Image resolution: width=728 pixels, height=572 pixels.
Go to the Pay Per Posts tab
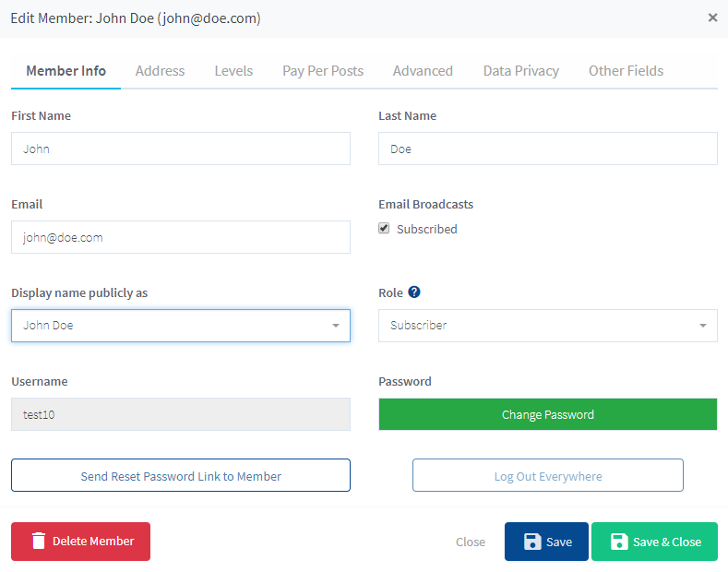click(x=323, y=70)
